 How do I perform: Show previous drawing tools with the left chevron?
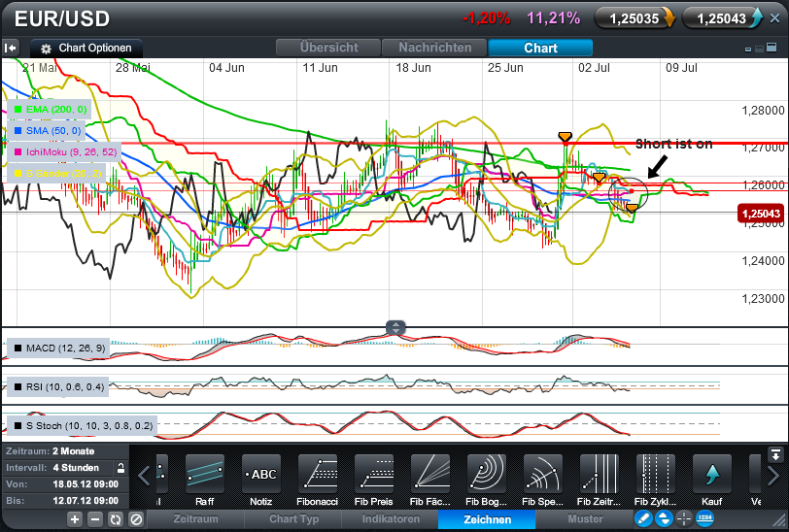pyautogui.click(x=144, y=476)
